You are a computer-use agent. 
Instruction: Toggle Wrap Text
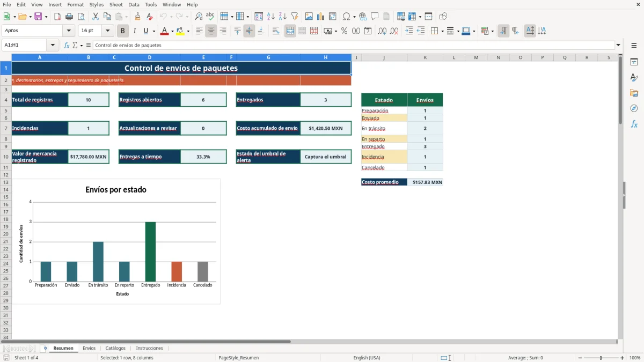pyautogui.click(x=276, y=31)
